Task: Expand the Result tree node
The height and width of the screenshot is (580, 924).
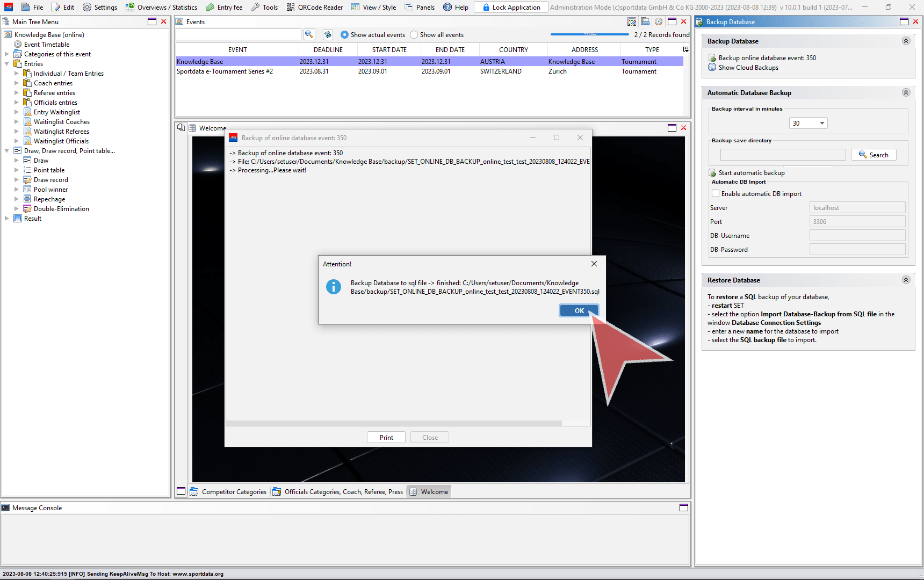Action: pos(7,219)
